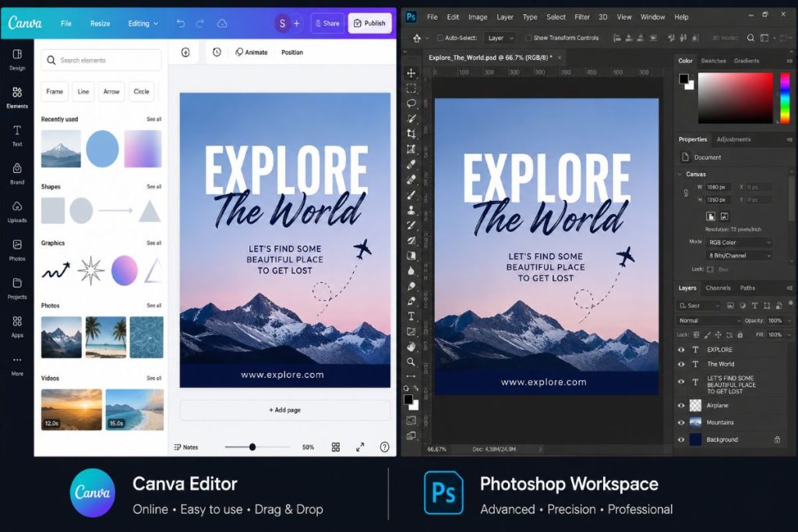Image resolution: width=798 pixels, height=532 pixels.
Task: Click the Canva cloud save status icon
Action: tap(222, 23)
